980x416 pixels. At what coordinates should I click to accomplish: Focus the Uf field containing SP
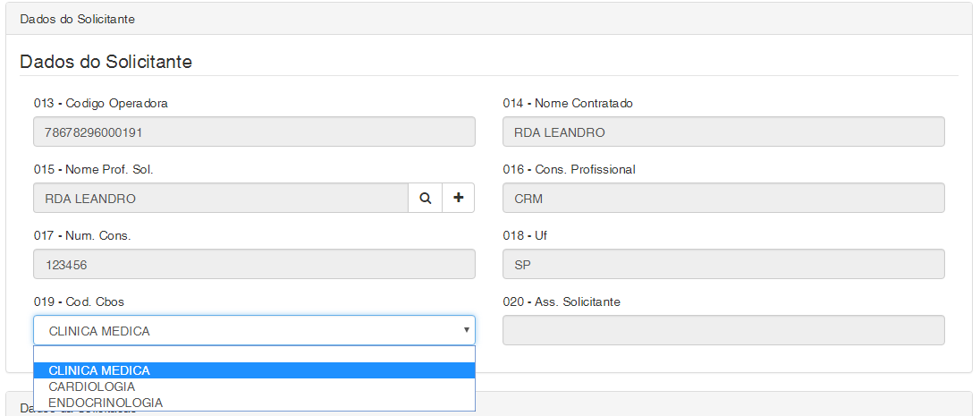click(x=723, y=265)
